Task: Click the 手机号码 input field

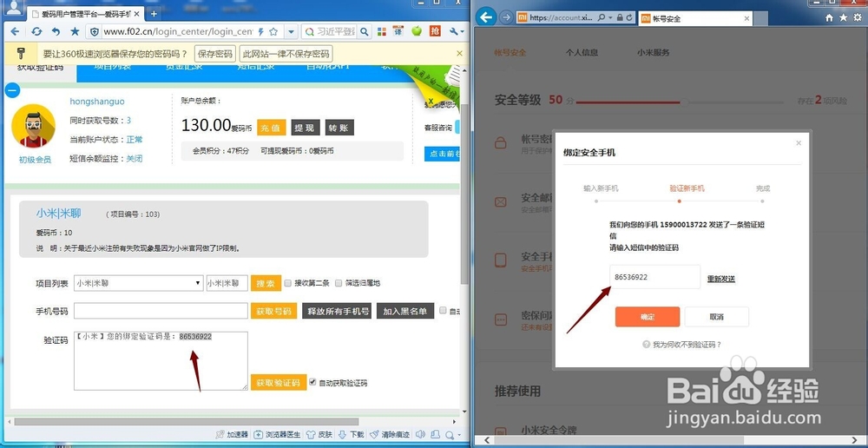Action: [161, 311]
